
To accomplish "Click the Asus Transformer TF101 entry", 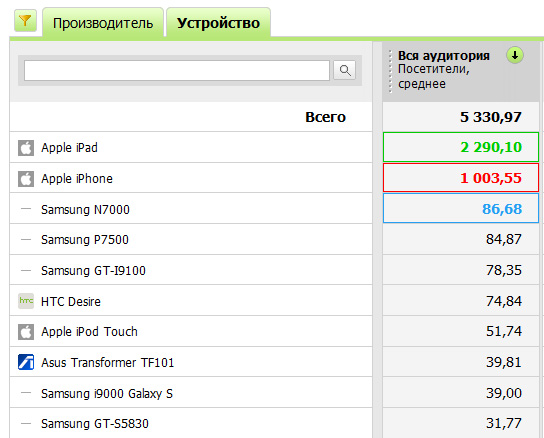I will point(108,362).
